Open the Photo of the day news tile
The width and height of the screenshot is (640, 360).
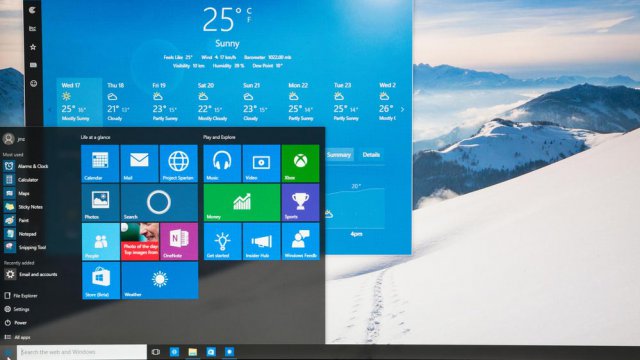pyautogui.click(x=140, y=242)
